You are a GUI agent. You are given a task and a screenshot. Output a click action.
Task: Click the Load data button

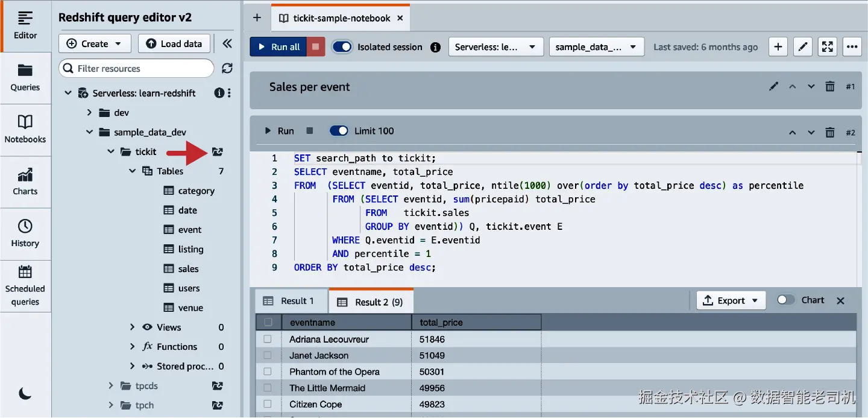174,43
